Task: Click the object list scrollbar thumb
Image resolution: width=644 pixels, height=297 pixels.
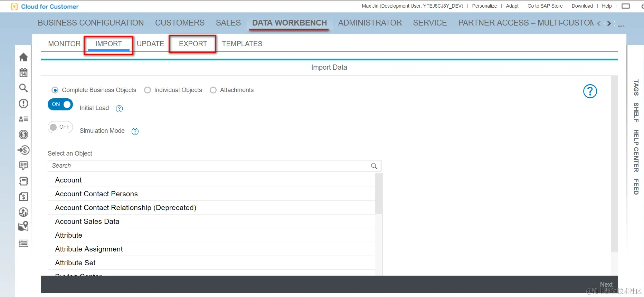Action: 379,194
